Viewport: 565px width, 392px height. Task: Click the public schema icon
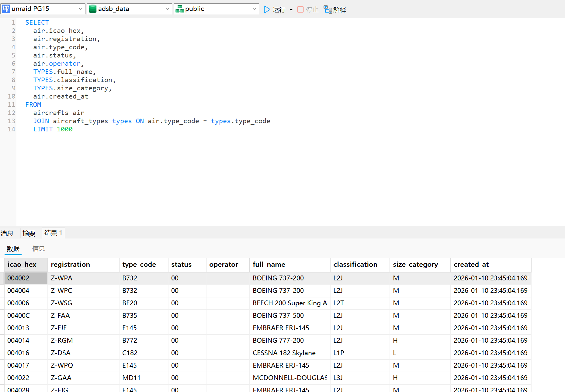pyautogui.click(x=180, y=9)
